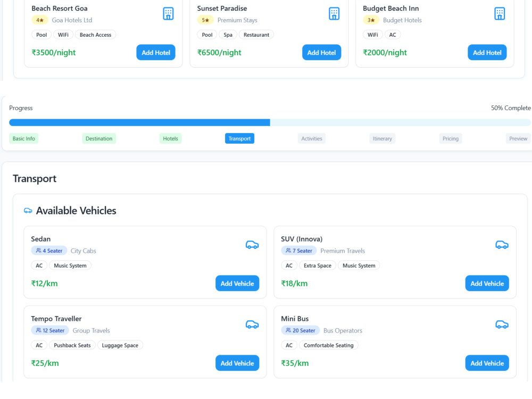Click the Bus Operators operator name
This screenshot has width=532, height=399.
[x=343, y=330]
